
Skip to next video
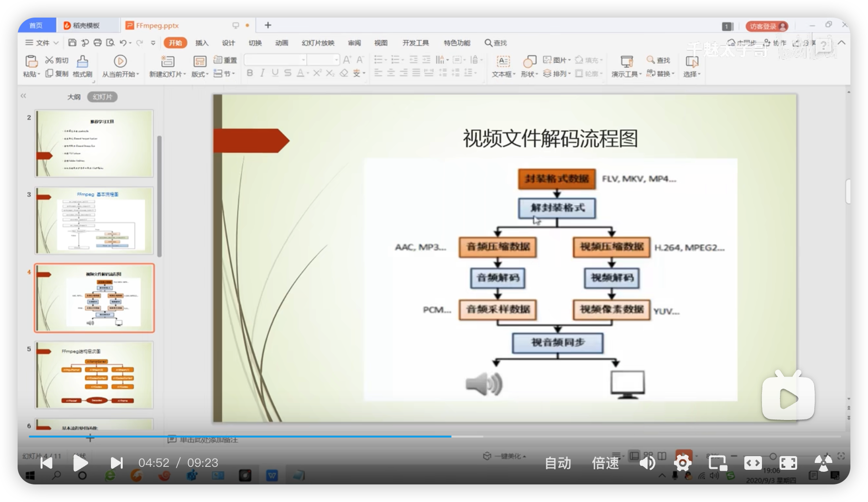point(116,462)
